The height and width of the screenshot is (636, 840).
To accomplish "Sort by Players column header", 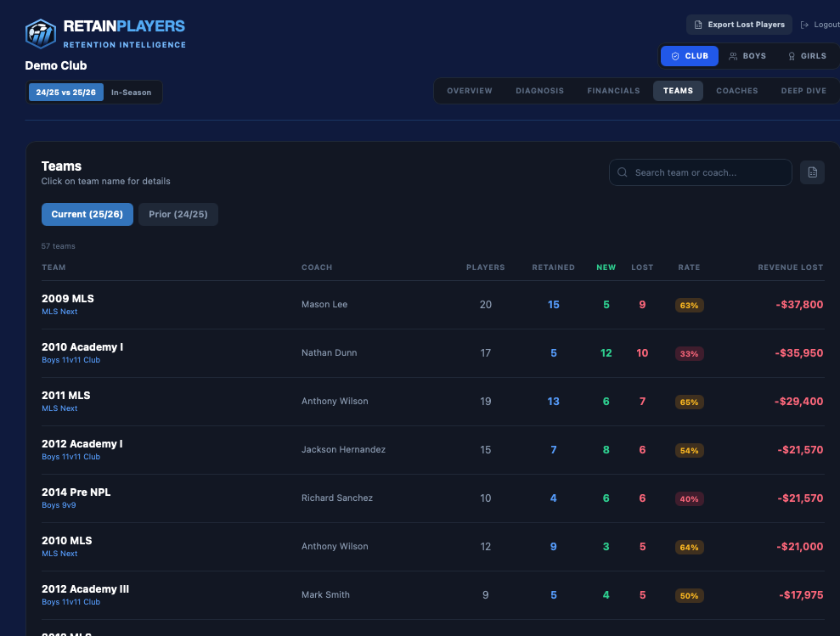I will click(x=485, y=267).
